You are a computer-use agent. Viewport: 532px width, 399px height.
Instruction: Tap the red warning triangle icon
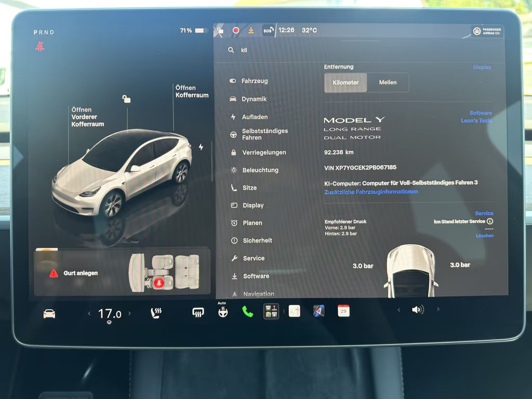54,273
